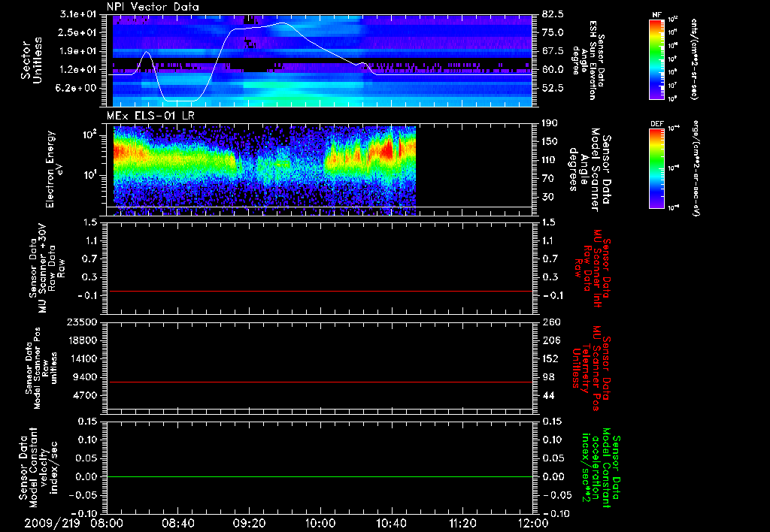This screenshot has height=532, width=770.
Task: Click the 'cnts/(cm**2-sr-sec)' units label
Action: [x=694, y=59]
